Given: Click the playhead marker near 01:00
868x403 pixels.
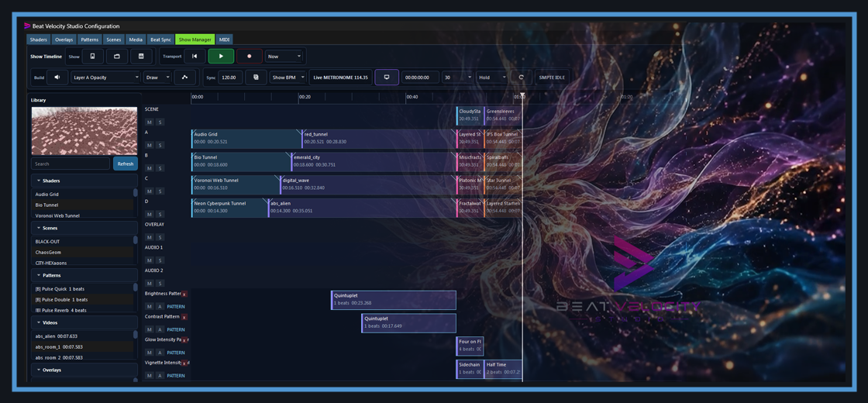Looking at the screenshot, I should pos(522,95).
